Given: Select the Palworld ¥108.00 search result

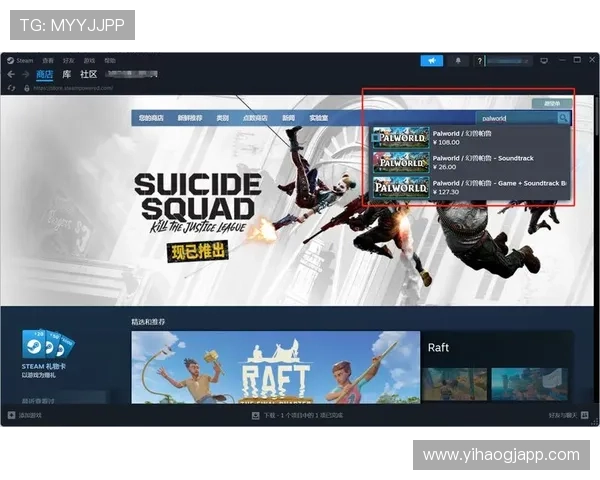Looking at the screenshot, I should (468, 137).
